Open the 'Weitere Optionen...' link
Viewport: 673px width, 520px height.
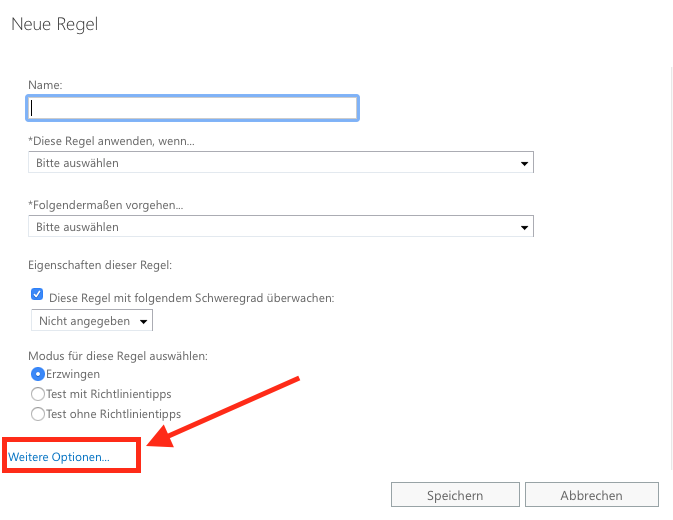pos(59,457)
